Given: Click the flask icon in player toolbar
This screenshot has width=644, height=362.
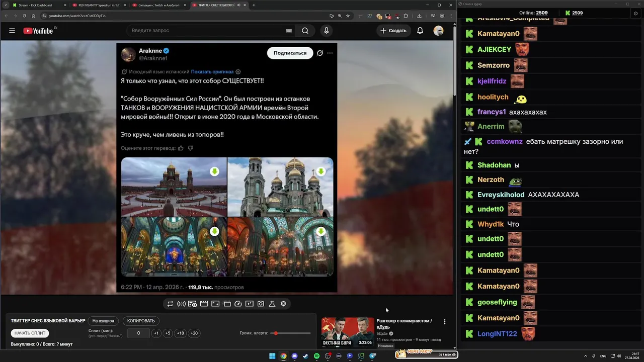Looking at the screenshot, I should (x=272, y=304).
